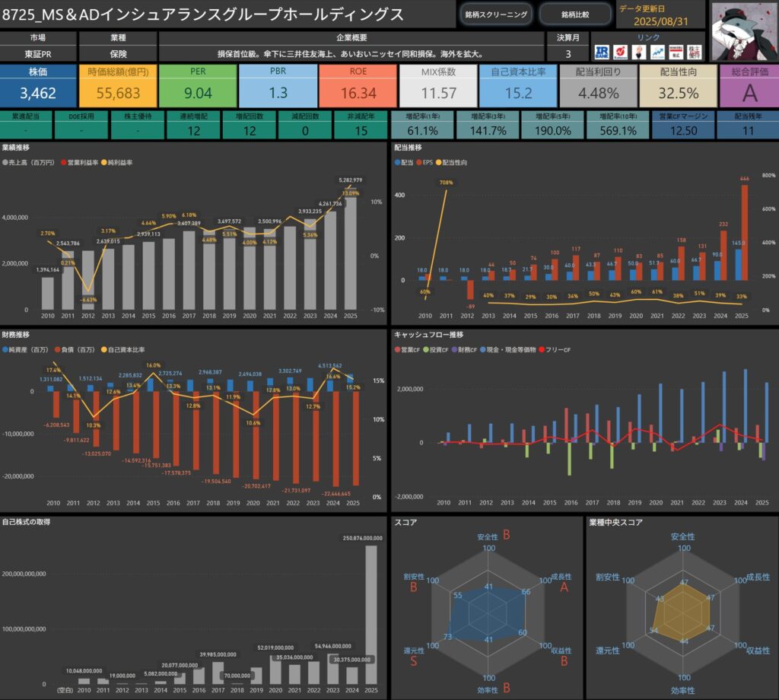Click the 非減配年 tile showing 15

coord(361,125)
